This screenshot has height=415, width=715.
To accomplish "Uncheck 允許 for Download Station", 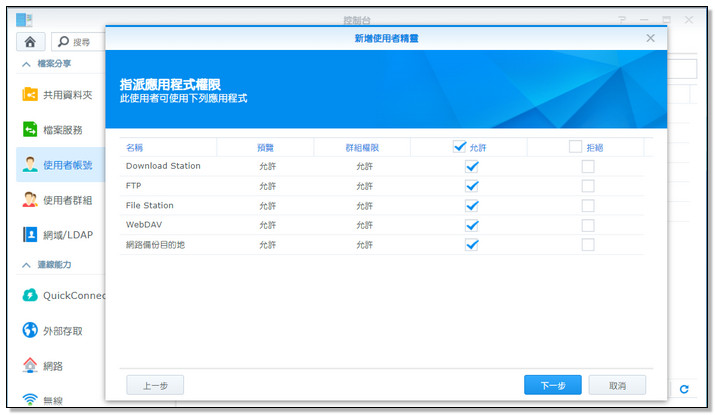I will pos(472,166).
